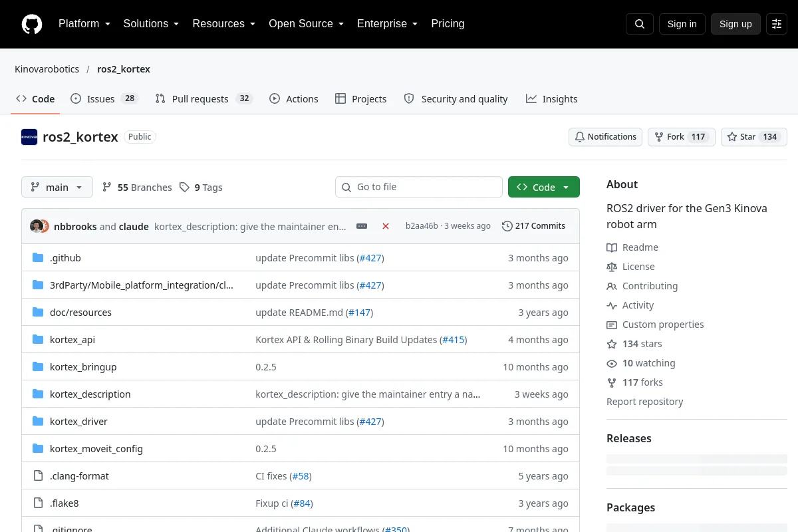The image size is (798, 532).
Task: Go to the GitHub homepage logo
Action: coord(32,24)
